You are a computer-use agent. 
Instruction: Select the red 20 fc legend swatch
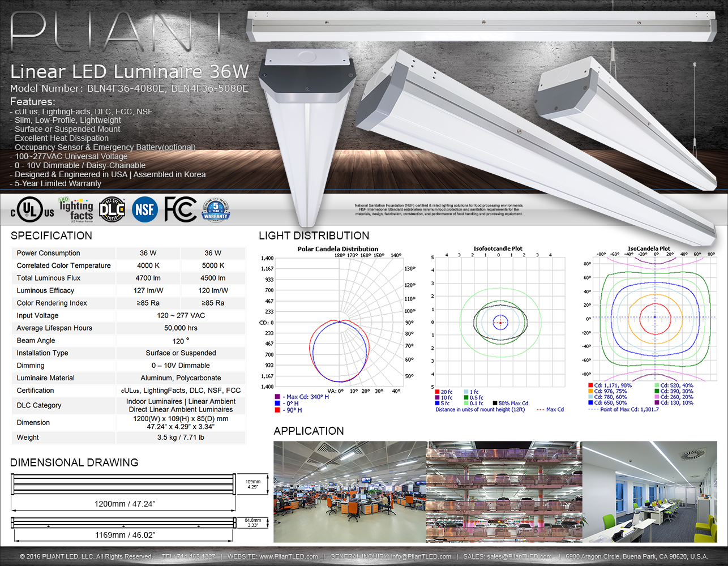(437, 392)
